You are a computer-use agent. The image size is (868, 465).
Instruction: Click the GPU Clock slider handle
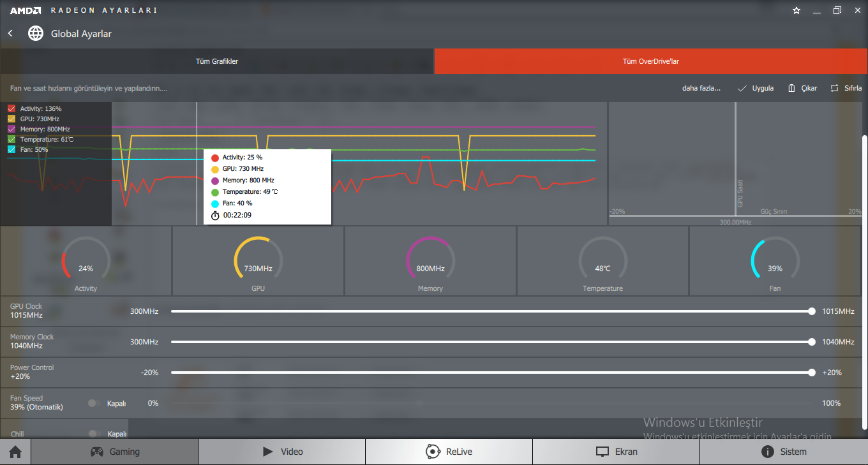pyautogui.click(x=812, y=311)
